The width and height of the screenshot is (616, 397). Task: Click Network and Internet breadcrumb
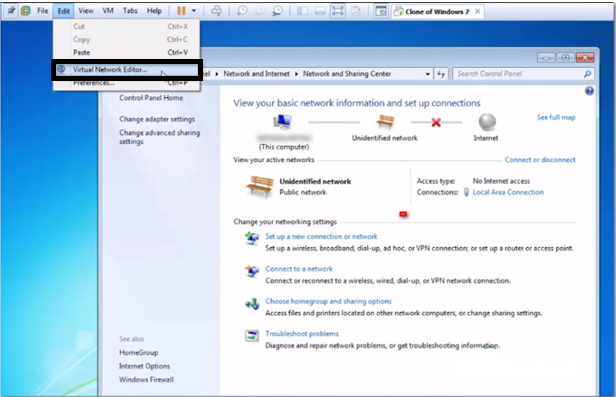(x=256, y=74)
